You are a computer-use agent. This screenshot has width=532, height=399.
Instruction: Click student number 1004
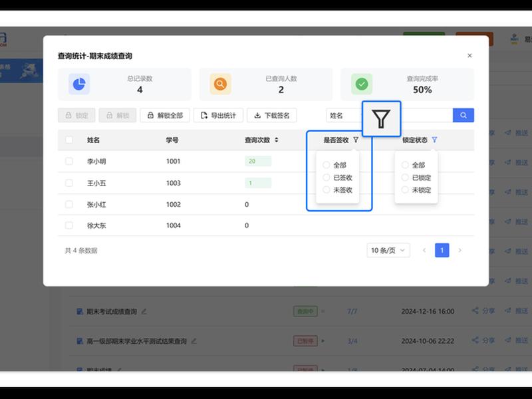(x=174, y=225)
